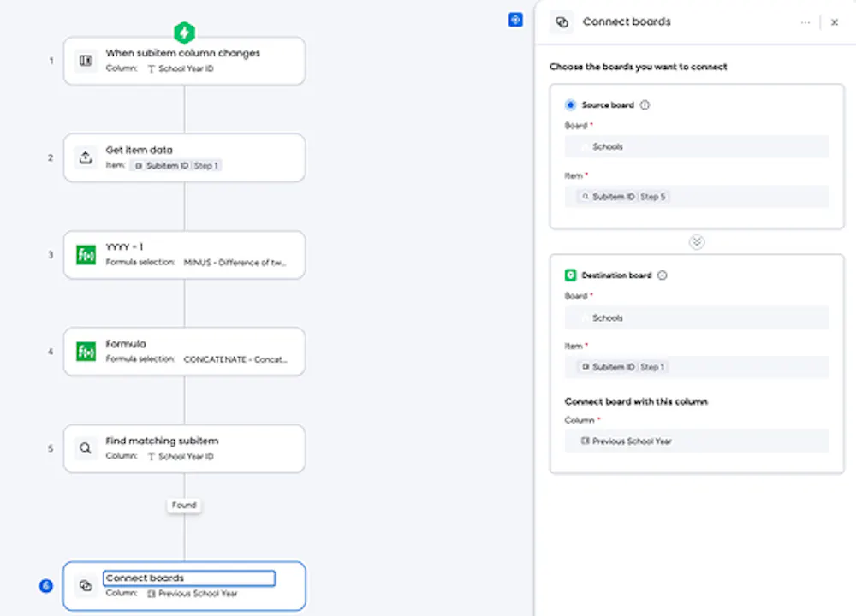Viewport: 856px width, 616px height.
Task: Open the Previous School Year column dropdown
Action: [696, 441]
